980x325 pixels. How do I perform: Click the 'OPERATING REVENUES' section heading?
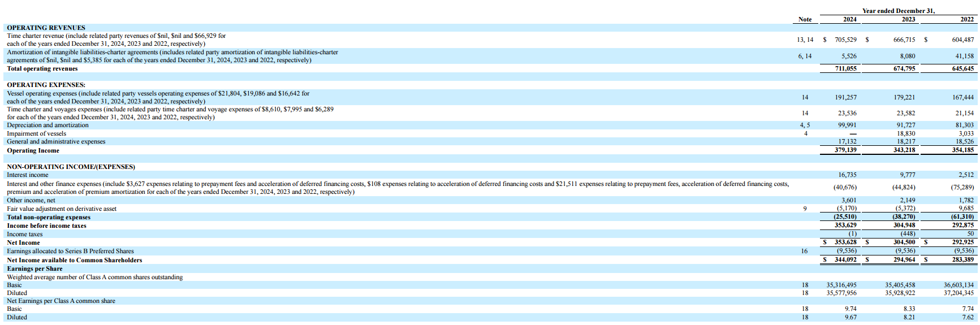[x=46, y=28]
